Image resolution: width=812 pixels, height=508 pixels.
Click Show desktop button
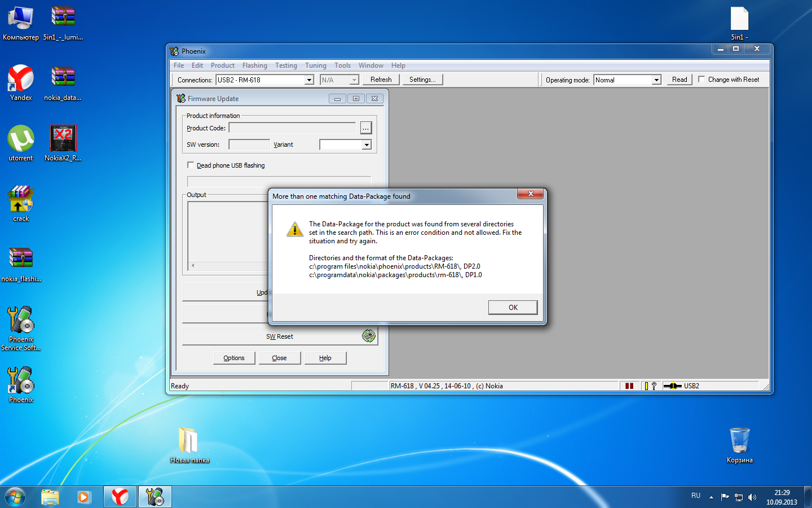[x=807, y=497]
